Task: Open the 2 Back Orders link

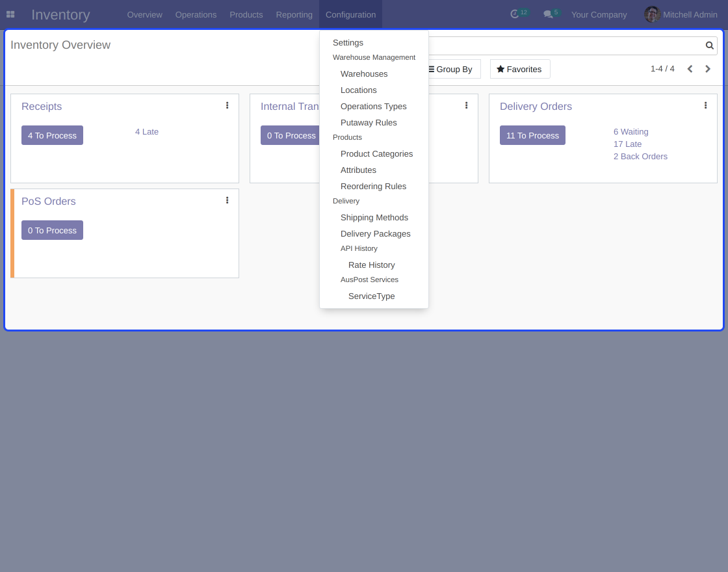Action: tap(640, 157)
